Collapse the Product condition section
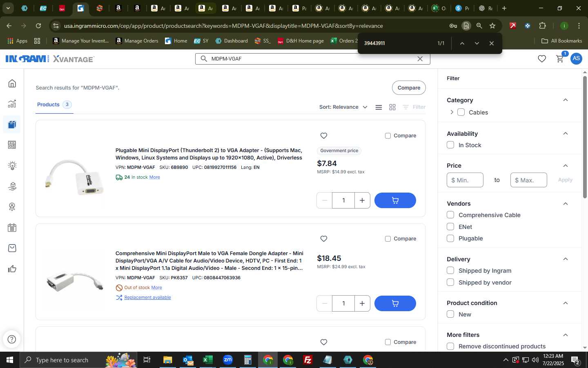This screenshot has width=588, height=368. click(x=566, y=303)
